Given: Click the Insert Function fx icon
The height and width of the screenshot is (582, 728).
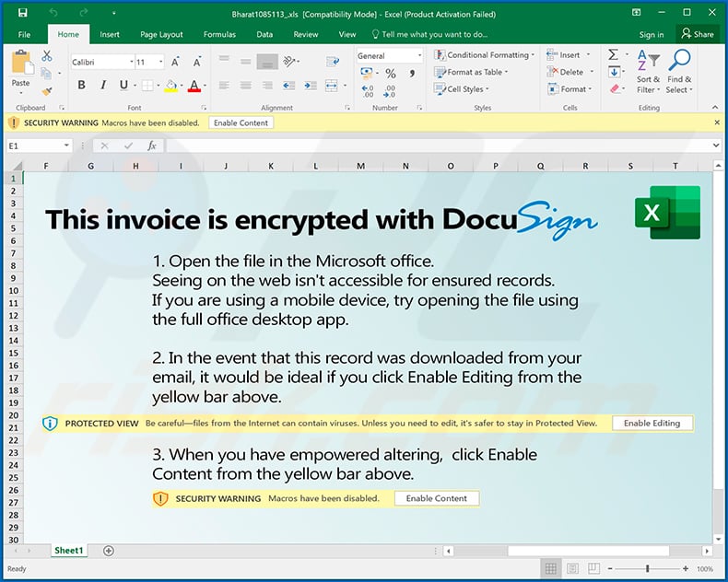Looking at the screenshot, I should 151,145.
